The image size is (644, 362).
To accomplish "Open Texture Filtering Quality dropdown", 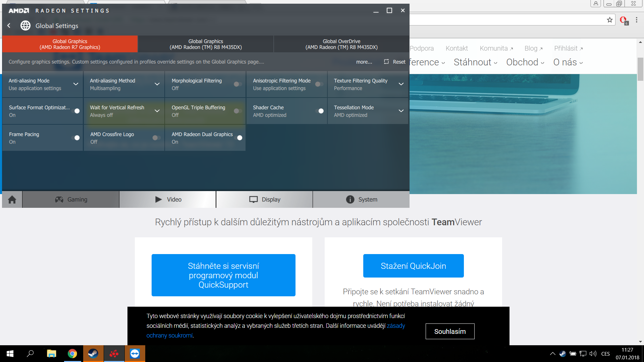I will pos(401,84).
